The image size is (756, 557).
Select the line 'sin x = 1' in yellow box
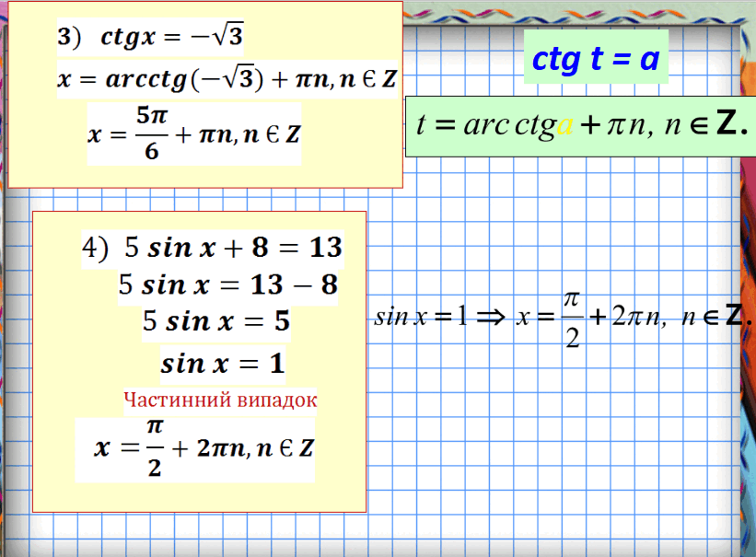[x=223, y=364]
